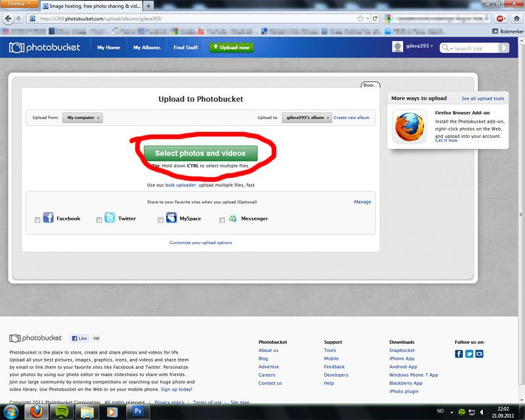Click the Block... flash overlay tab

370,85
